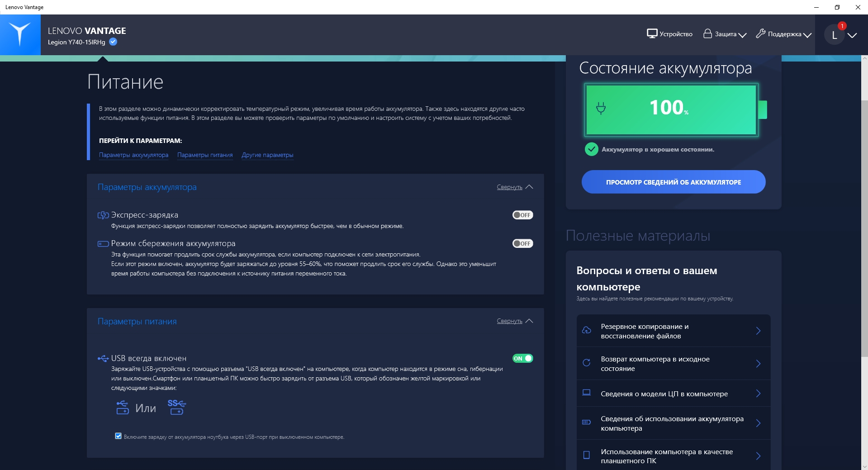The image size is (868, 470).
Task: Restore down the Lenovo Vantage window
Action: [x=837, y=7]
